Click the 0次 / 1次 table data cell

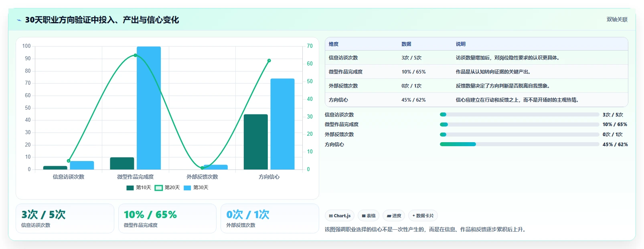[x=411, y=86]
